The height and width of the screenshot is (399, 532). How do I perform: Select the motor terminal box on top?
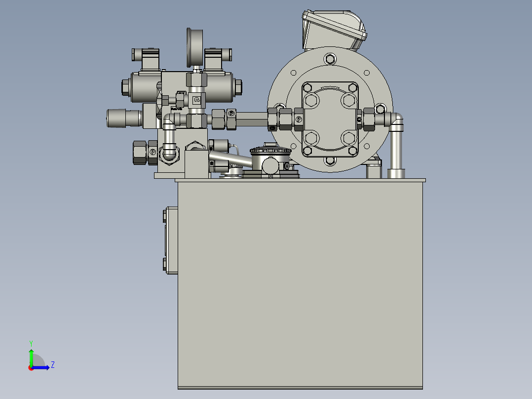point(334,30)
